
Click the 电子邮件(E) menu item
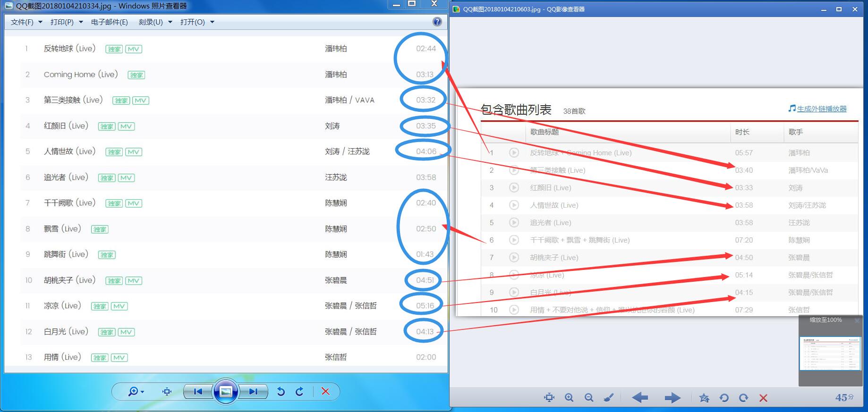110,22
